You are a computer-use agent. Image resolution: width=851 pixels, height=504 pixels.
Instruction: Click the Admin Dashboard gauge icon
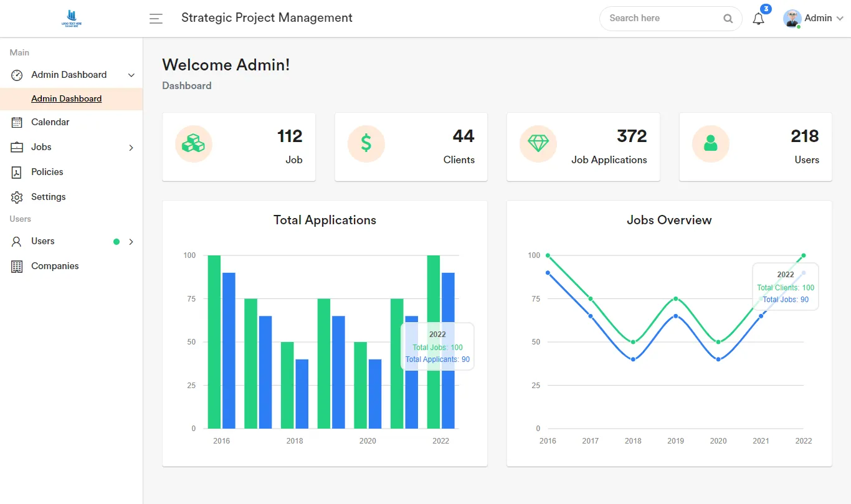coord(17,75)
